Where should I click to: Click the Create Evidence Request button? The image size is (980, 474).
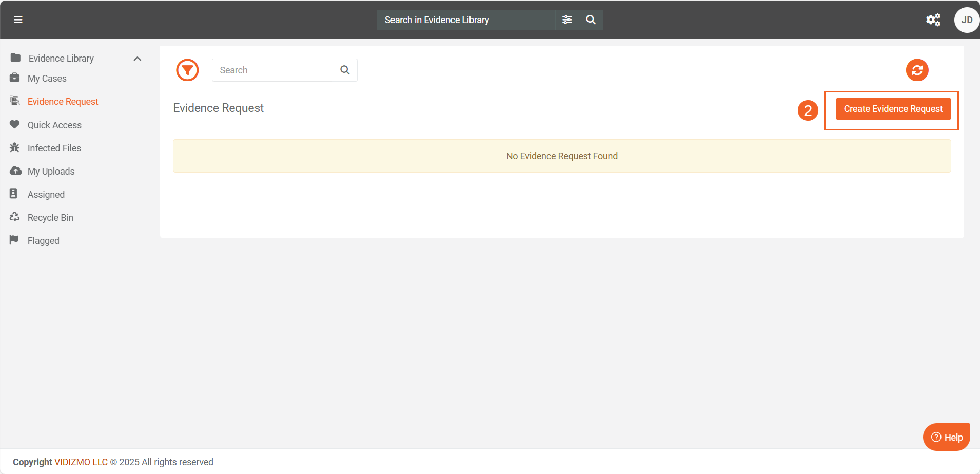click(x=893, y=108)
